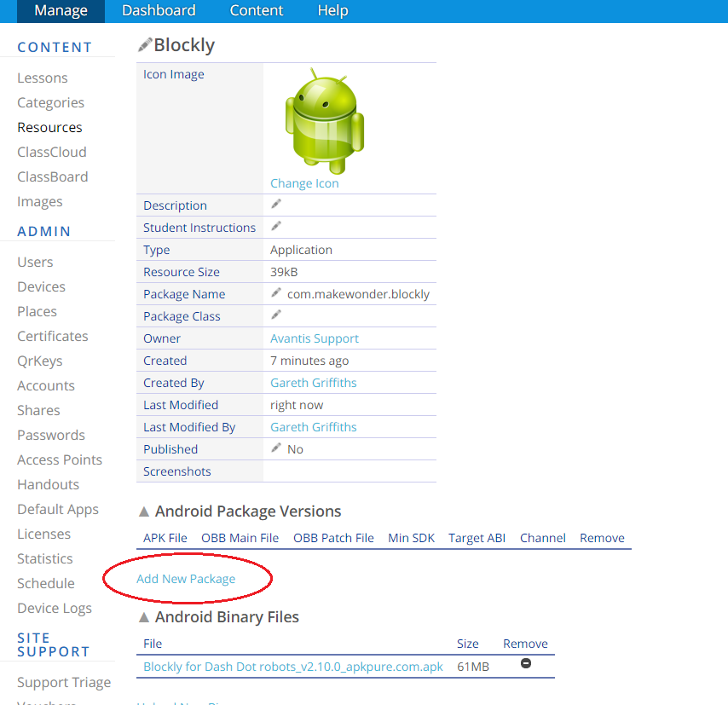Click the OBB Main File column header

[x=240, y=538]
